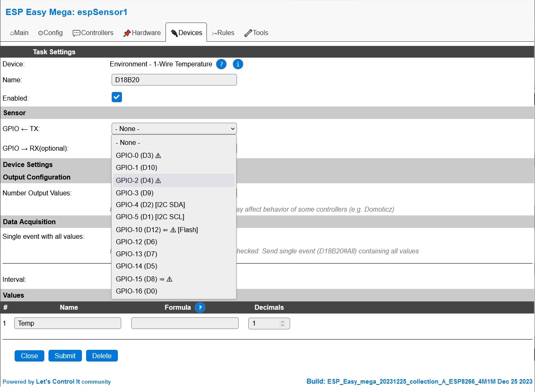Select the Devices tab
This screenshot has height=392, width=535.
click(x=186, y=33)
